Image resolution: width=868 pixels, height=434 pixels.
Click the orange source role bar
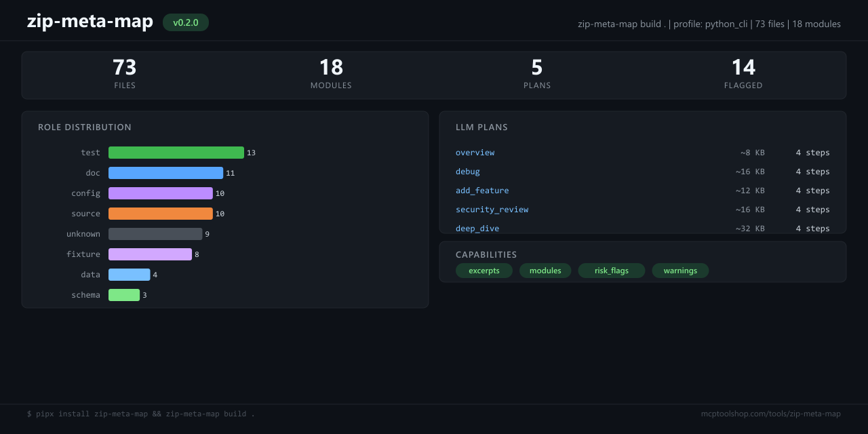tap(160, 214)
